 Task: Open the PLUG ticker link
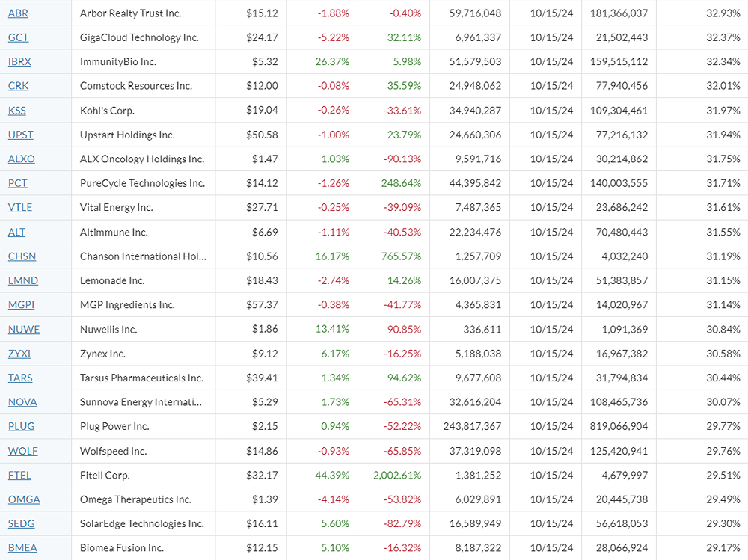point(21,426)
